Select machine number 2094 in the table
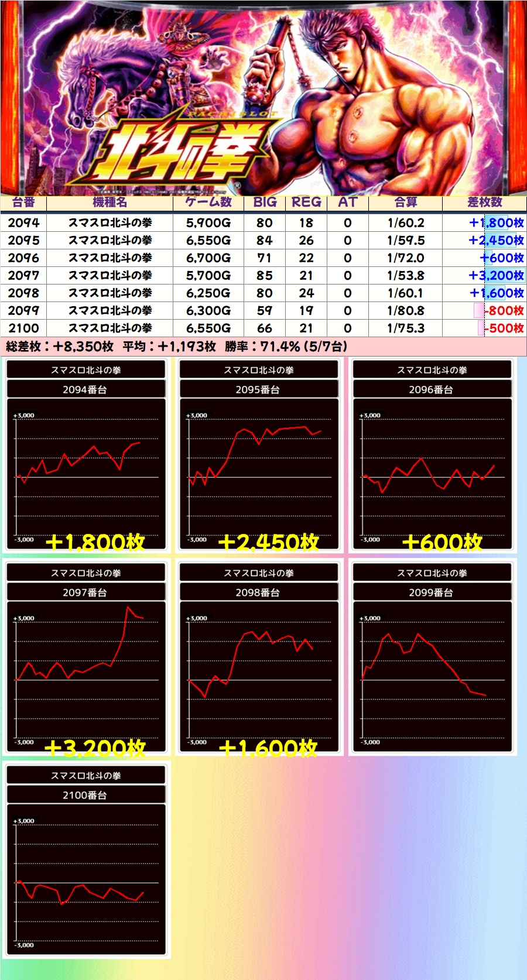 tap(23, 223)
